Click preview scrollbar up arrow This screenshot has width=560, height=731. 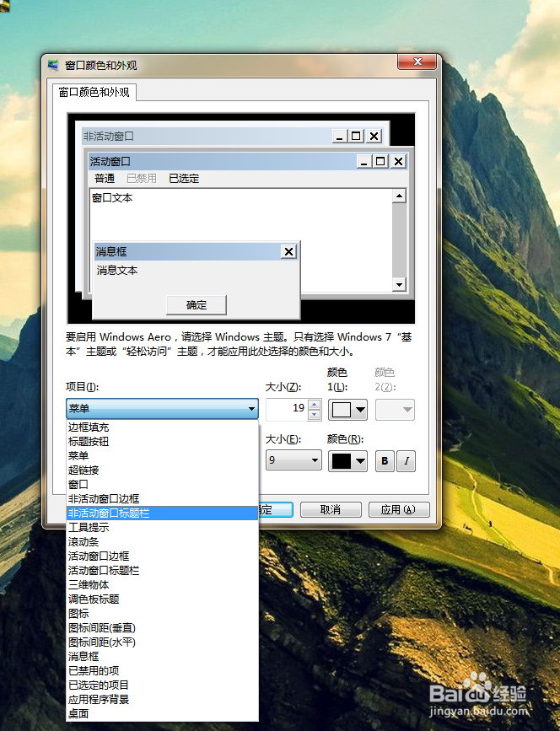pos(399,196)
